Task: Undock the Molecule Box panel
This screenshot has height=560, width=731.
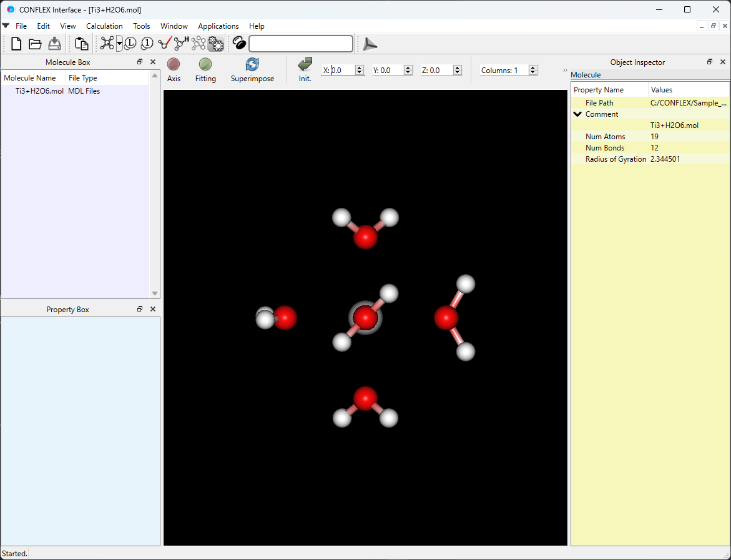Action: coord(139,62)
